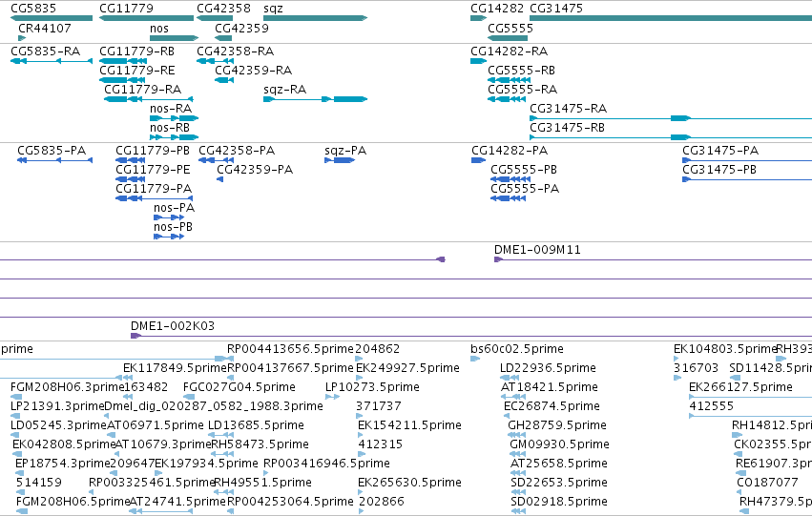The height and width of the screenshot is (516, 812).
Task: Select the nos-PB protein label
Action: 173,227
